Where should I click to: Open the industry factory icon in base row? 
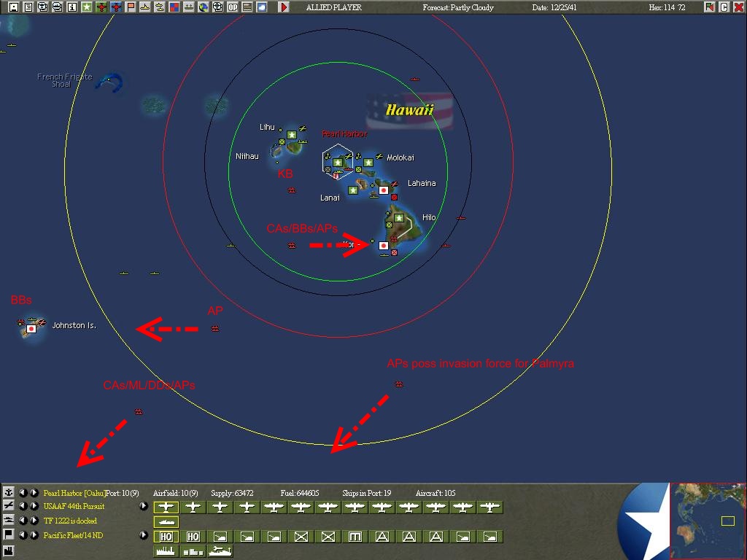[166, 551]
